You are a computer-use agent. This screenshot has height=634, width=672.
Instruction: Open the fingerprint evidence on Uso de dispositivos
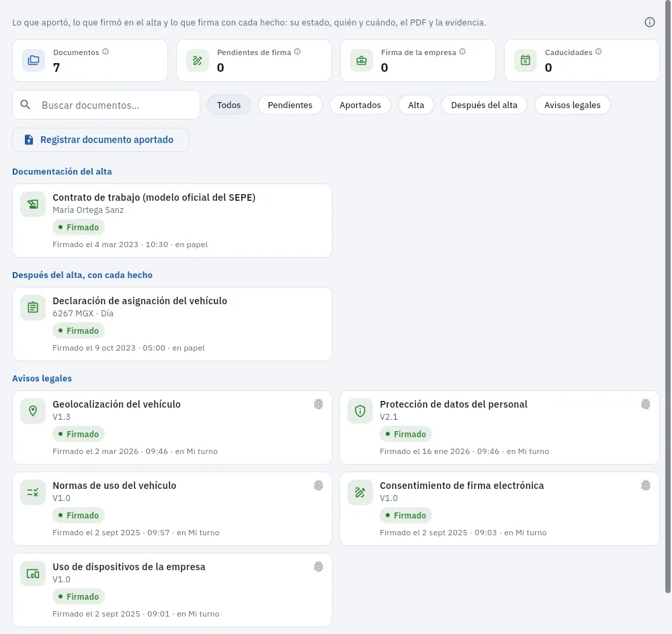[319, 567]
